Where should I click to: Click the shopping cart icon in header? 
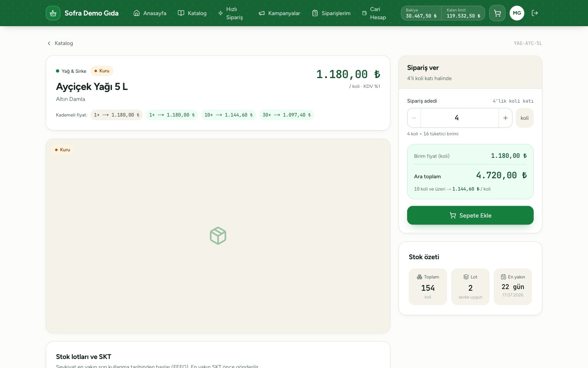point(497,13)
